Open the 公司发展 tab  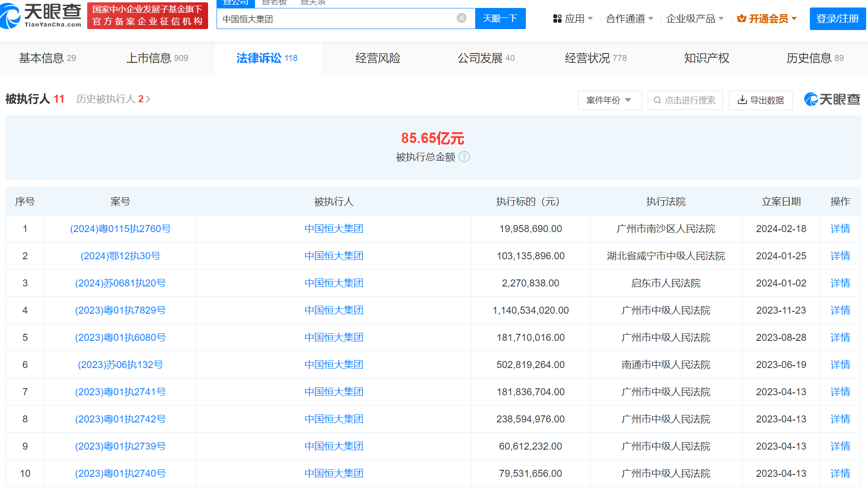click(x=486, y=58)
